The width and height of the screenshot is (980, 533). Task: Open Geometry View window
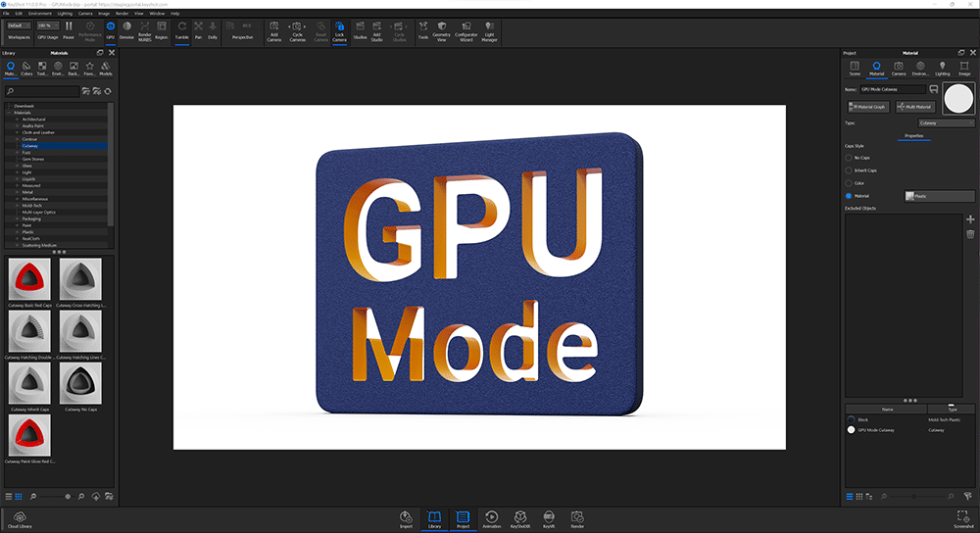coord(443,28)
